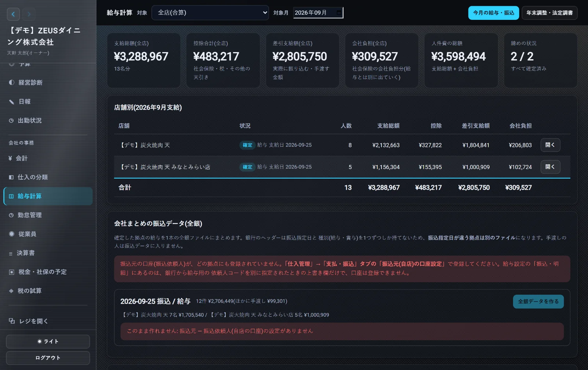Expand the 対象 全店(合算) dropdown

pos(210,13)
